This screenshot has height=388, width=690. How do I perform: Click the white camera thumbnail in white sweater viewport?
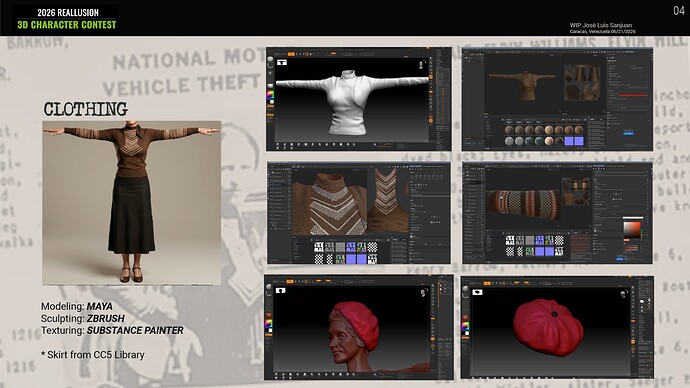(x=282, y=63)
